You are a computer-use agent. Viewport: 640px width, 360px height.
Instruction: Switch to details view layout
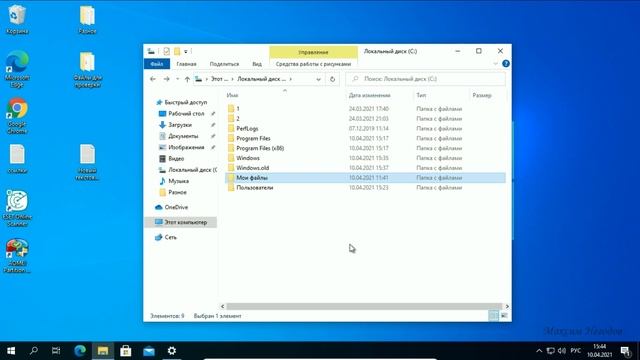(493, 316)
